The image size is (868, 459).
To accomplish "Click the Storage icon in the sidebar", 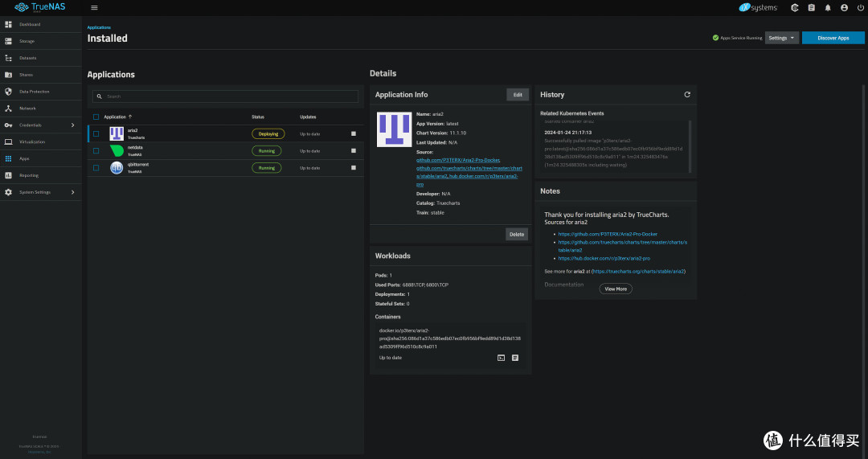I will (x=8, y=41).
